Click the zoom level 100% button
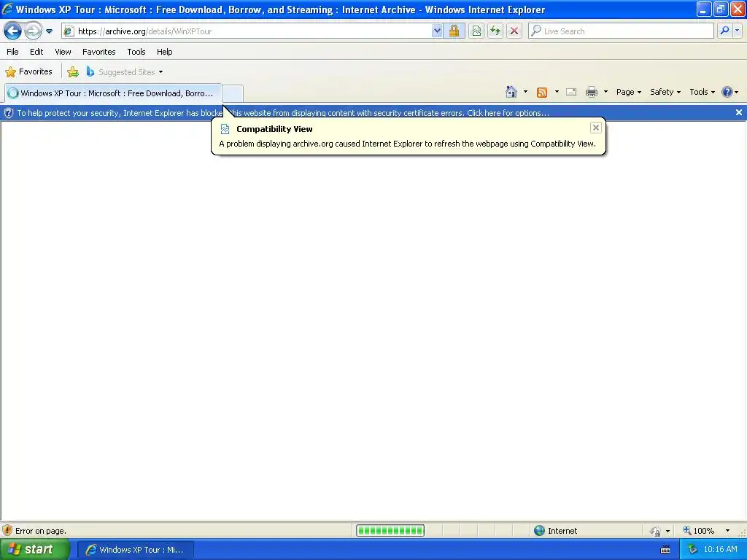Screen dimensions: 747x560 [699, 531]
